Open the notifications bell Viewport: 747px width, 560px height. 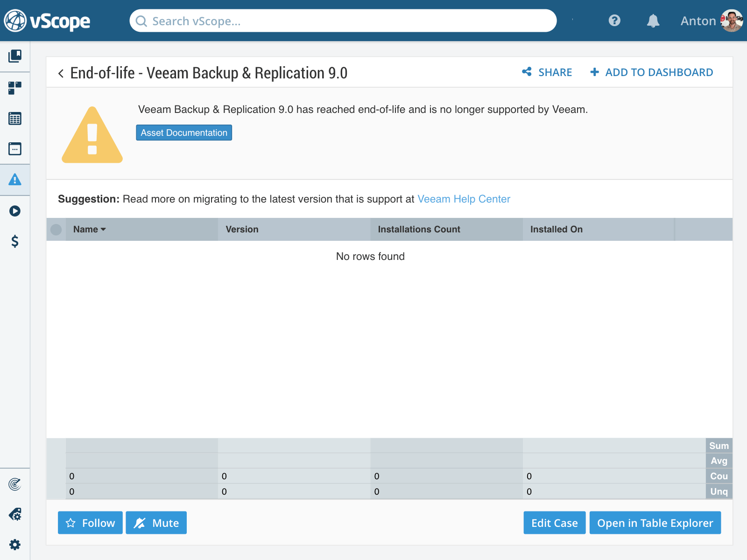click(x=653, y=21)
